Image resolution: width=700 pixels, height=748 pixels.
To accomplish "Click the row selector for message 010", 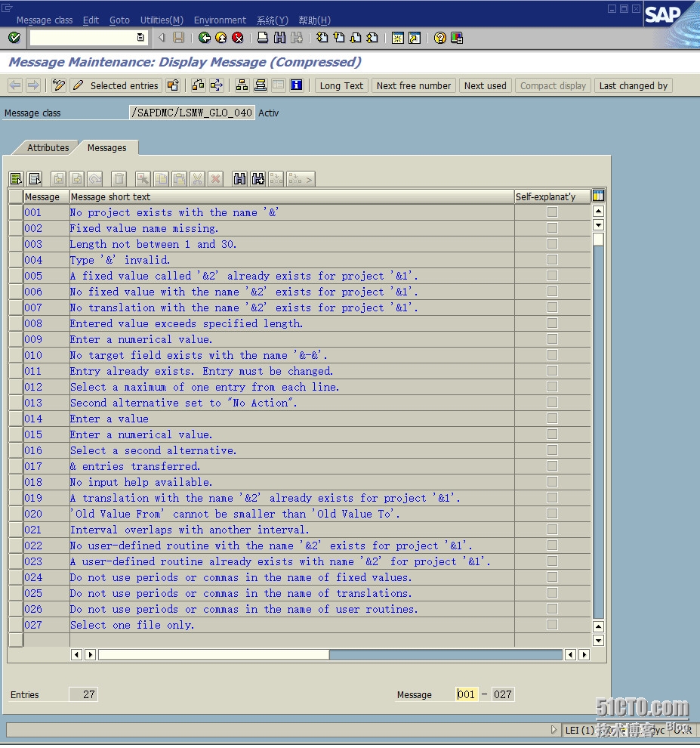I will pos(16,355).
